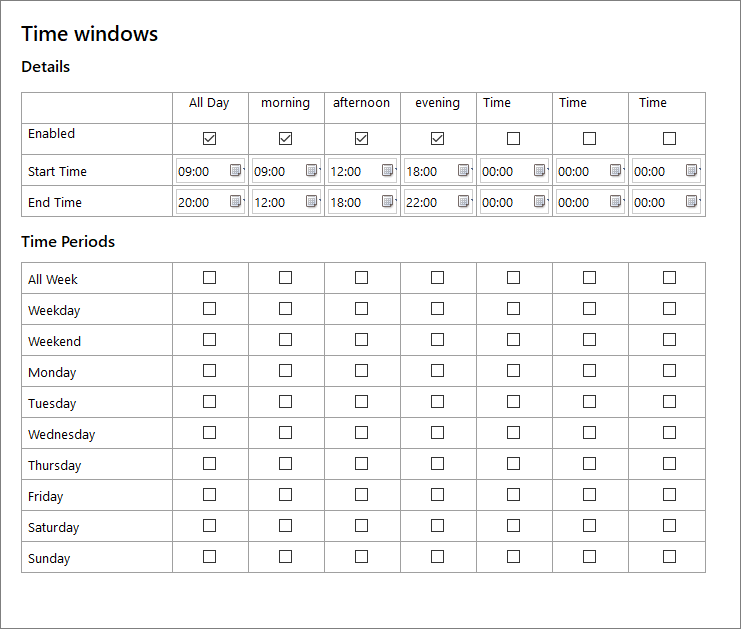This screenshot has width=741, height=629.
Task: Tick Weekend checkbox for morning column
Action: [x=285, y=340]
